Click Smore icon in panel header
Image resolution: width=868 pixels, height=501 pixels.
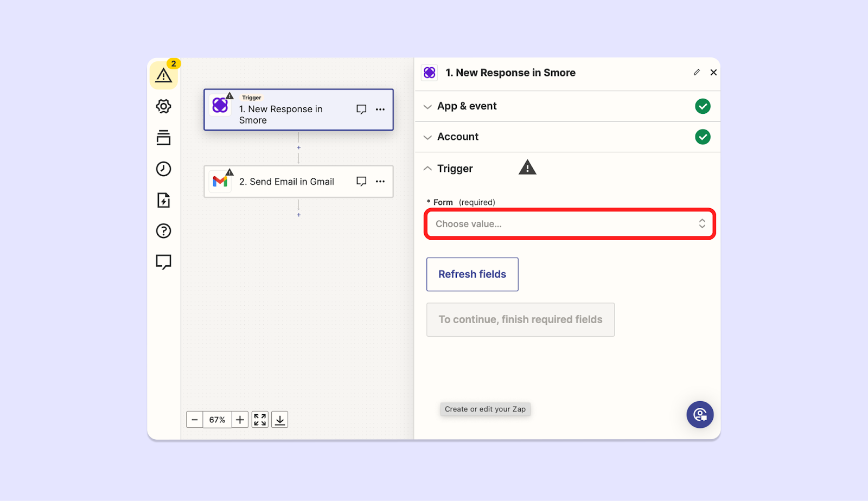(x=430, y=73)
